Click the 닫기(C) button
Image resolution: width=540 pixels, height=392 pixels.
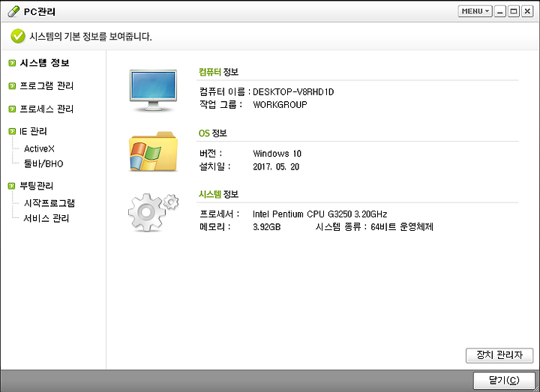click(504, 380)
